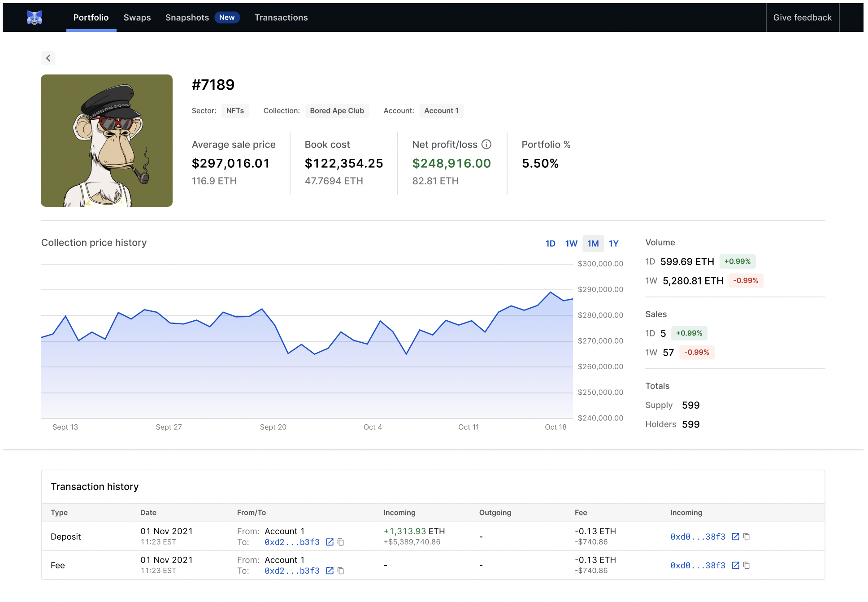
Task: Go back using the chevron arrow
Action: pos(48,58)
